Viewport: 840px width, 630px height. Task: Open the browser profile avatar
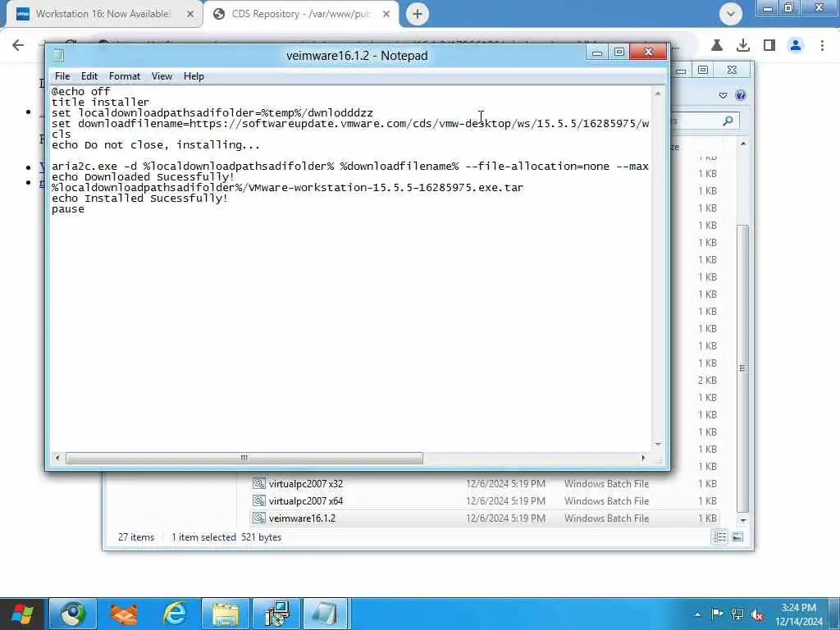[x=796, y=46]
